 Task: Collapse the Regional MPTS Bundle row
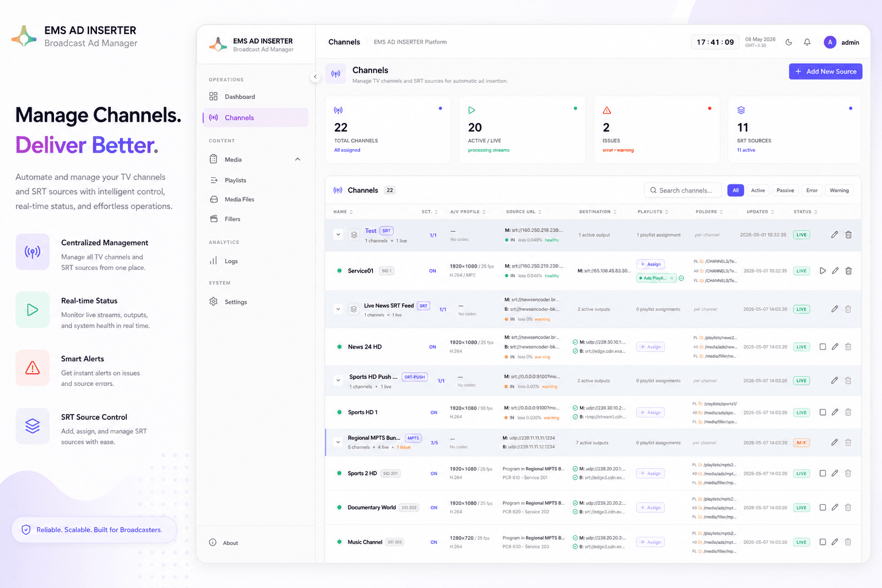(x=338, y=442)
